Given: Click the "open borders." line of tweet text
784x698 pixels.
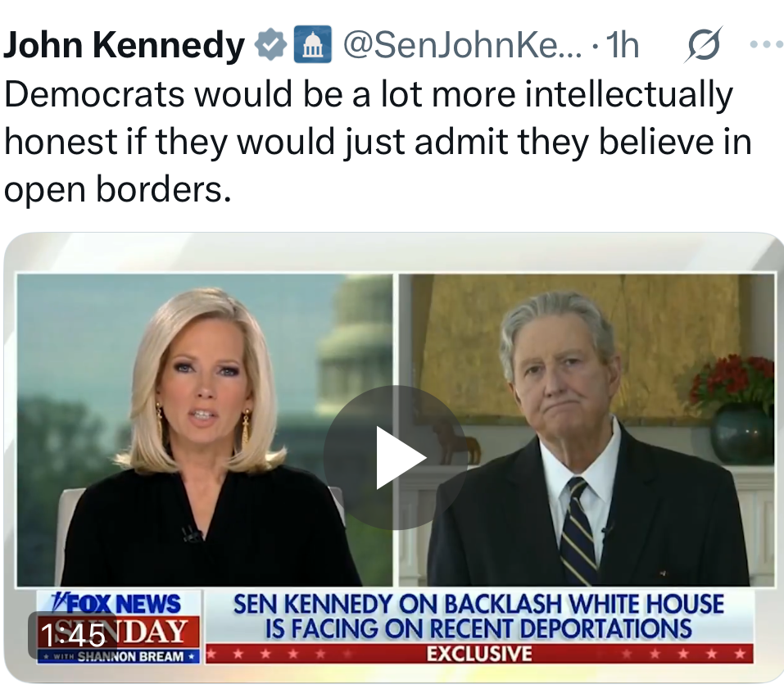Looking at the screenshot, I should 118,191.
